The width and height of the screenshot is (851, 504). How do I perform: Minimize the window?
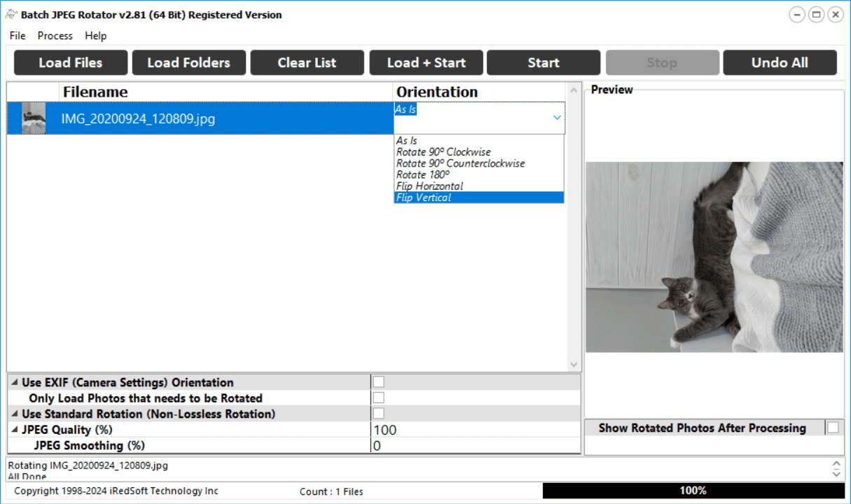pos(797,14)
